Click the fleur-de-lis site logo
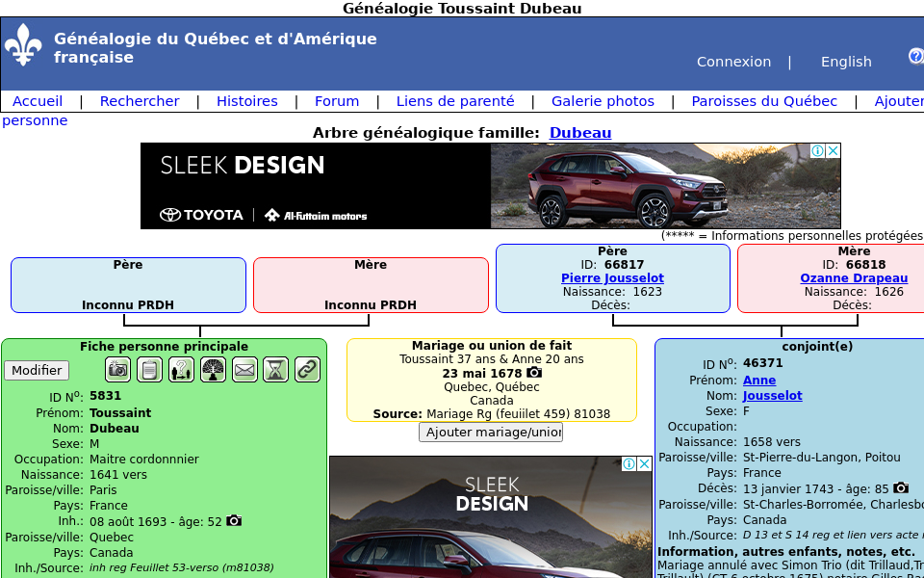This screenshot has height=578, width=924. [x=23, y=44]
